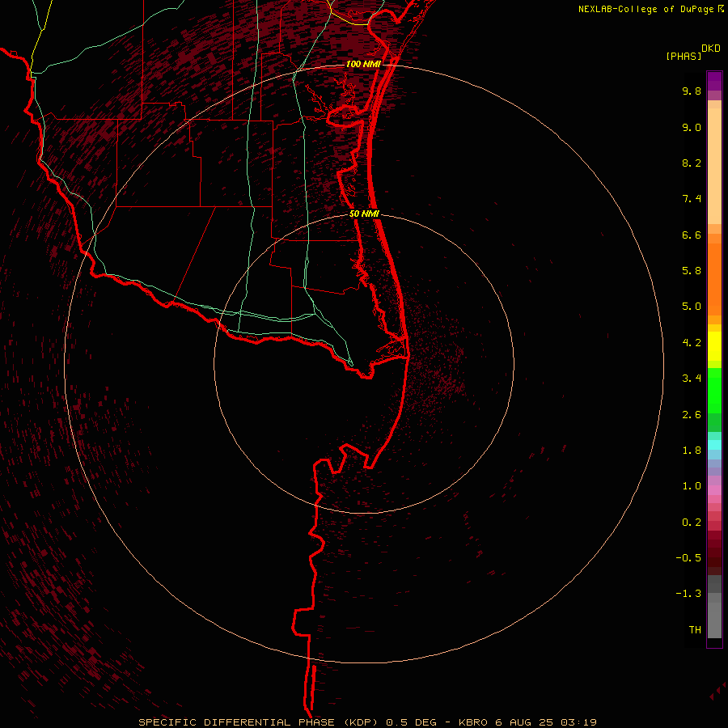Click the KBRO radar site identifier
The width and height of the screenshot is (728, 728).
pyautogui.click(x=472, y=722)
